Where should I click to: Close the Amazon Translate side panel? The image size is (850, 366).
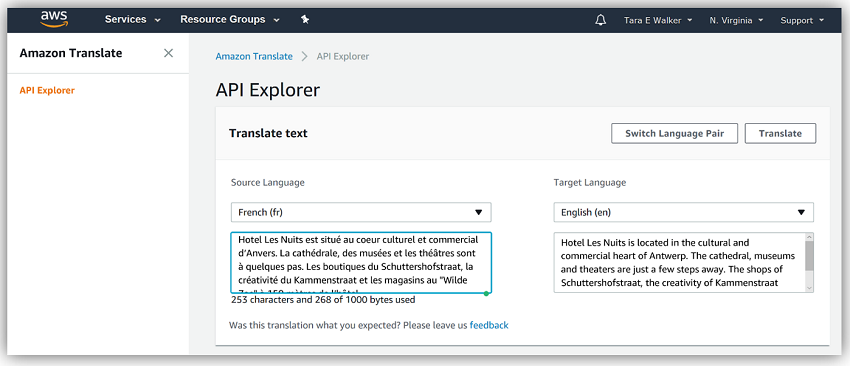tap(169, 53)
